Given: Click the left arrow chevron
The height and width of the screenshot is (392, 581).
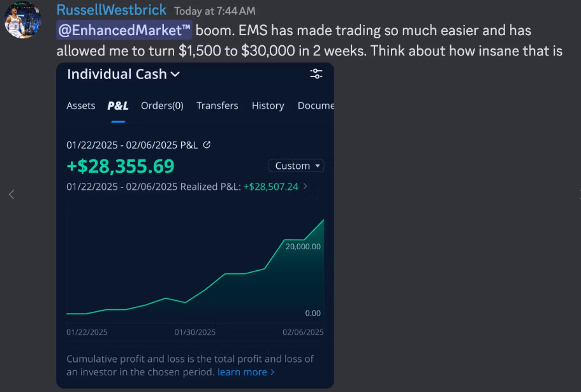Looking at the screenshot, I should (x=11, y=194).
